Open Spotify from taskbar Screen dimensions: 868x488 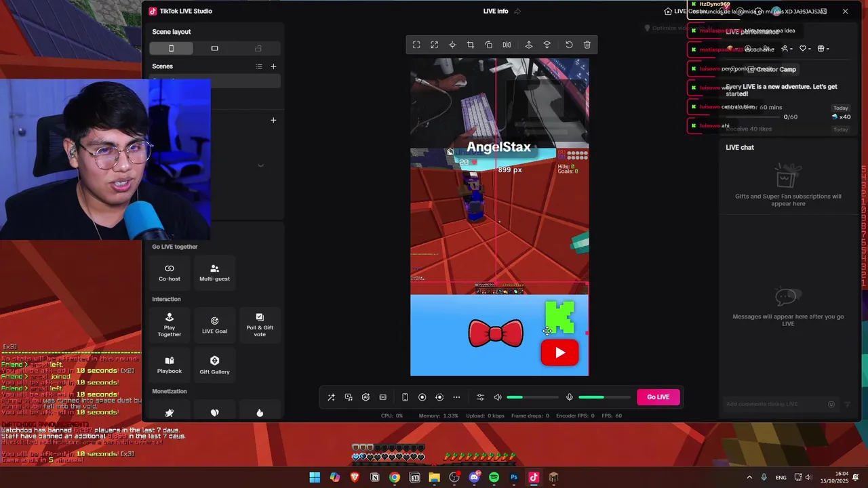[x=494, y=477]
